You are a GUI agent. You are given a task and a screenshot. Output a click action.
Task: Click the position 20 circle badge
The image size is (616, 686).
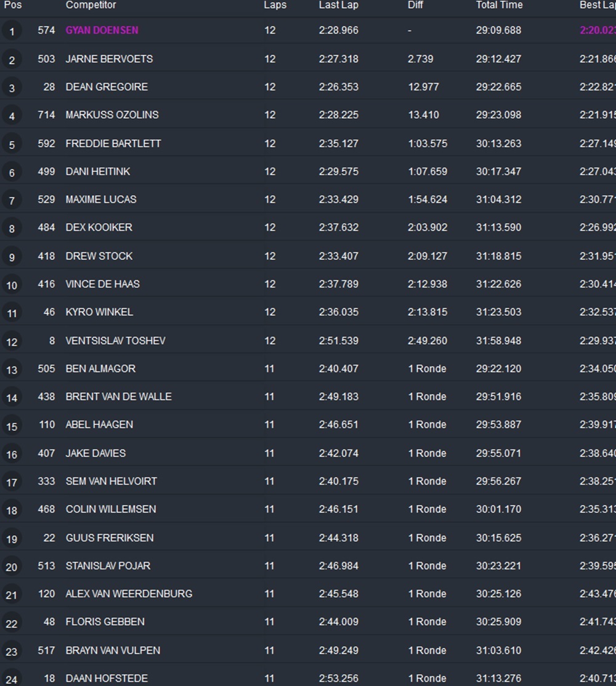[x=12, y=567]
